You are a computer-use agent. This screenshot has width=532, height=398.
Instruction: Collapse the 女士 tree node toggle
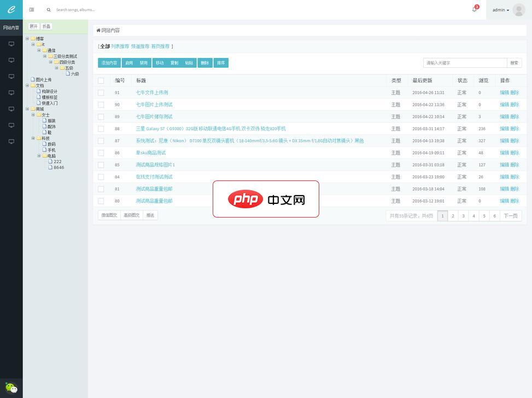33,115
